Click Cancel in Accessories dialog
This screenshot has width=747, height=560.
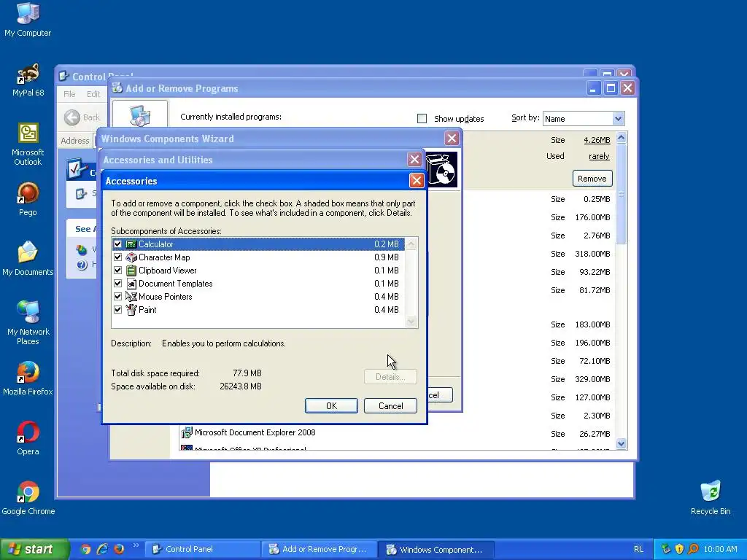[x=391, y=406]
